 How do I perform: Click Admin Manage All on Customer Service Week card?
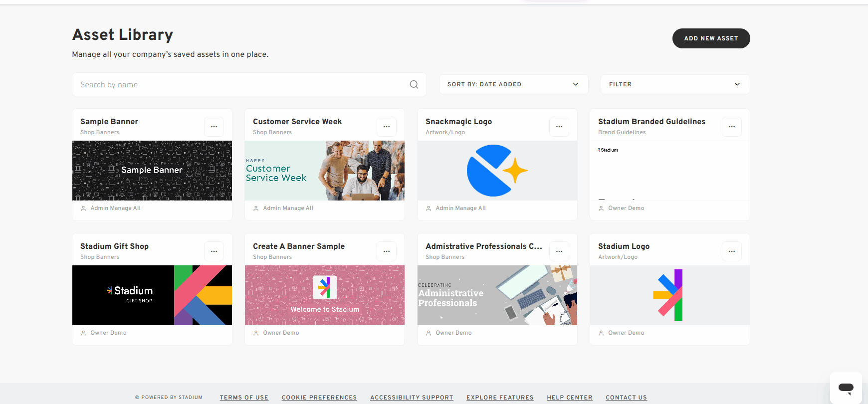pos(288,208)
